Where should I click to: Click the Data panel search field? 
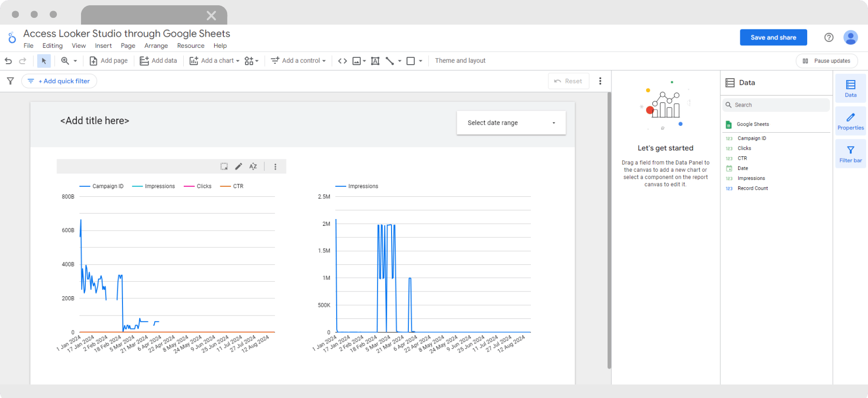tap(777, 105)
